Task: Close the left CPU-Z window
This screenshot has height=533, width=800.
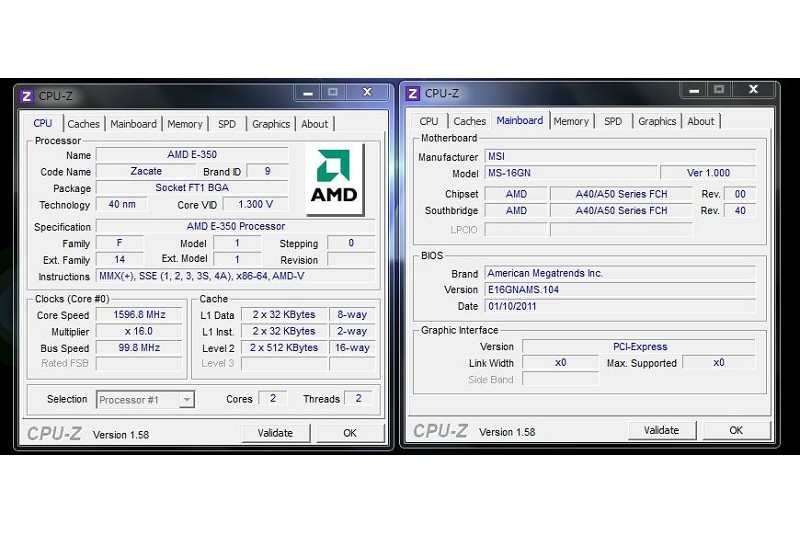Action: [367, 92]
